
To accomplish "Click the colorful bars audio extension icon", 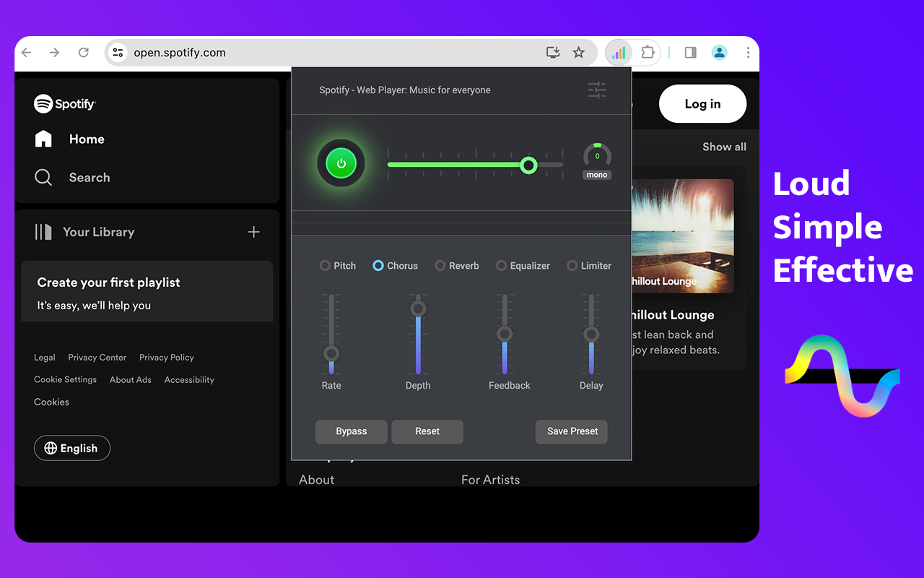I will [x=619, y=53].
